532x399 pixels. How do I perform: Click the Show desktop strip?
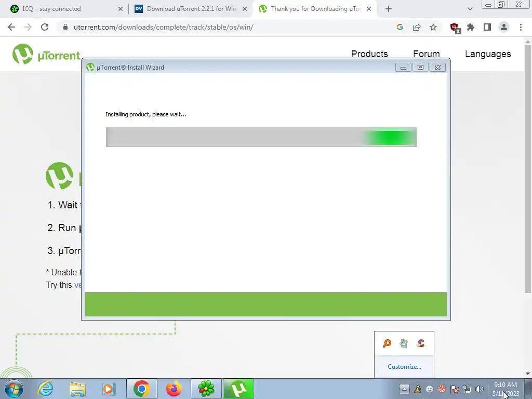click(528, 389)
